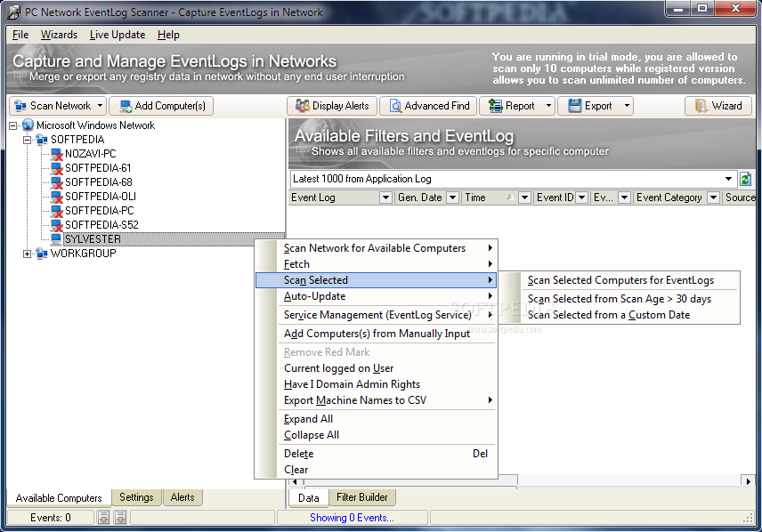Viewport: 762px width, 532px height.
Task: Choose Current logged on User
Action: tap(377, 367)
